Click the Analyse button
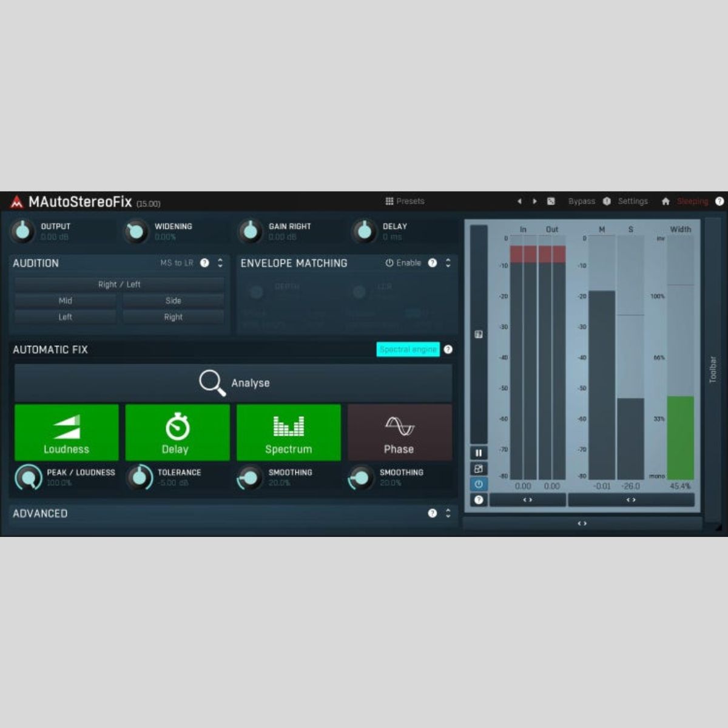 coord(234,383)
